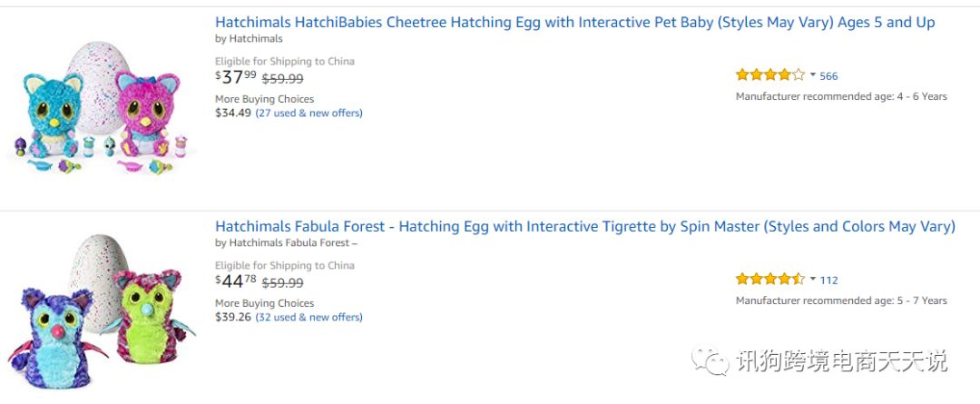This screenshot has height=404, width=980.
Task: View the 27 used & new offers
Action: 309,113
